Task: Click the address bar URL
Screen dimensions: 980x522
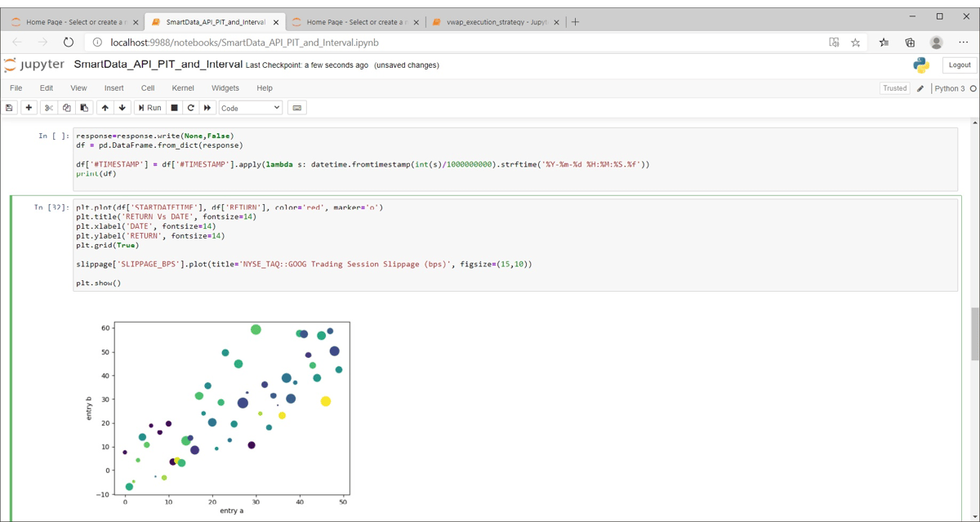Action: tap(245, 42)
